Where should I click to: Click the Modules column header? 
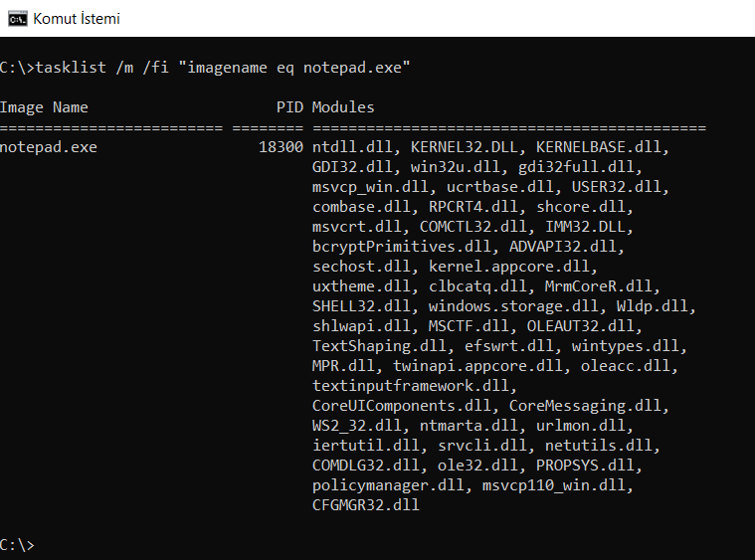[343, 107]
